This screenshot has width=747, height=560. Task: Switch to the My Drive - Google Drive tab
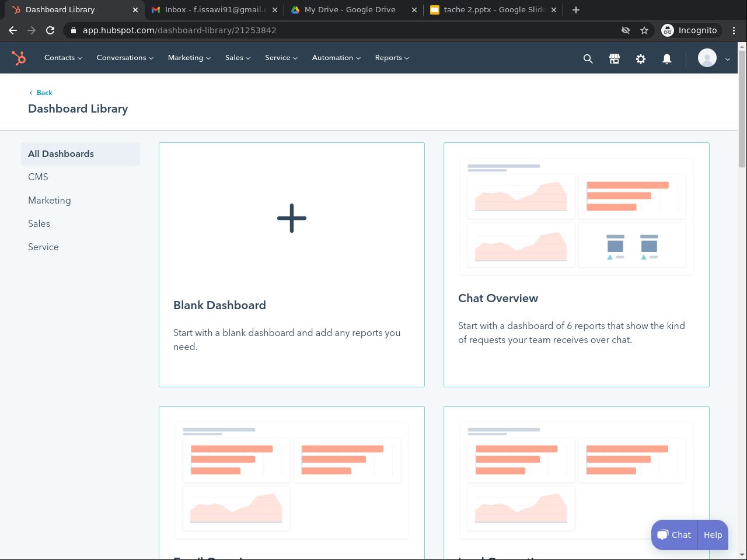[350, 9]
